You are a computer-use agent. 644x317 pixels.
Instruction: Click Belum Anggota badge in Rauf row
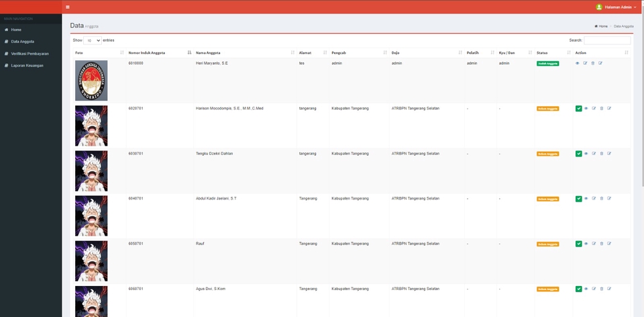(x=547, y=244)
